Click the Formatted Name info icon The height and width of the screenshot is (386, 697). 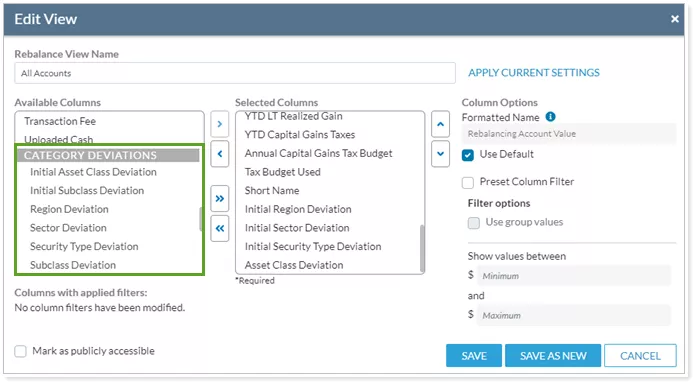[550, 117]
